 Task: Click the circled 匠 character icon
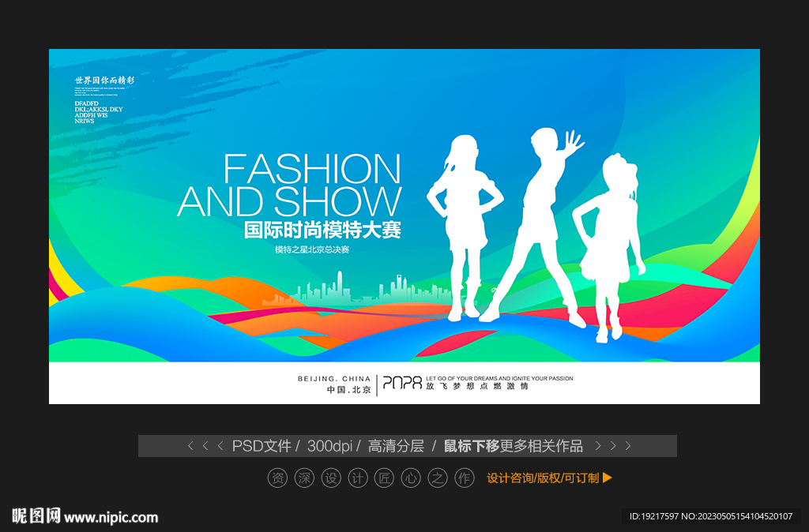point(385,478)
